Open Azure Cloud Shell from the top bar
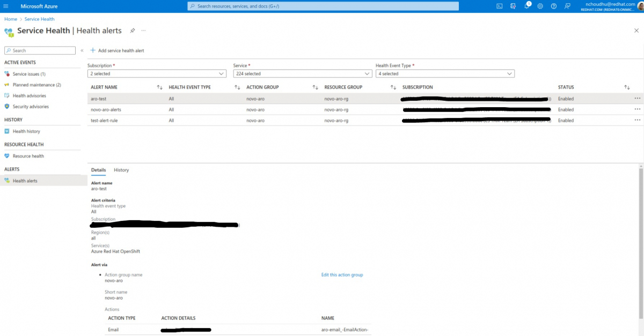The image size is (644, 336). pyautogui.click(x=499, y=6)
